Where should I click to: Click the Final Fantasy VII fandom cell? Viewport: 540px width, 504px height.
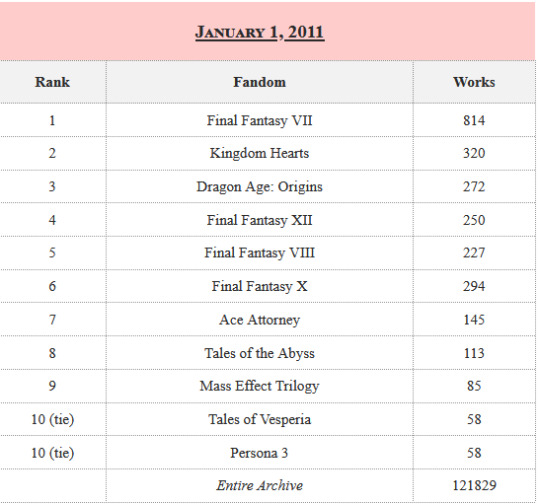click(x=260, y=120)
